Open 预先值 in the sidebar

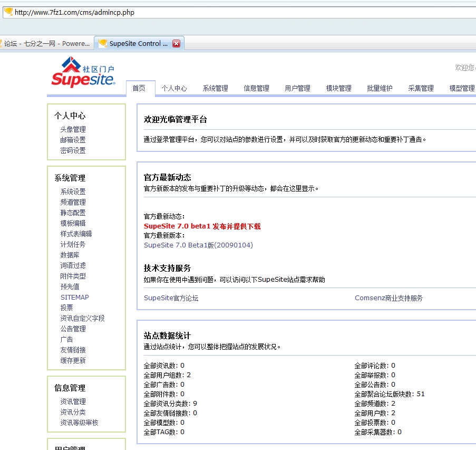point(70,286)
